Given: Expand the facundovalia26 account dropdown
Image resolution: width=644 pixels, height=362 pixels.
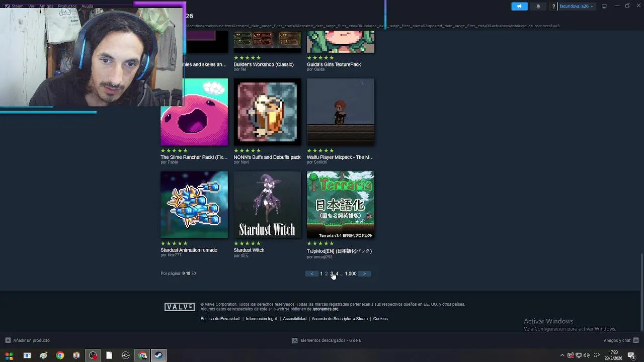Looking at the screenshot, I should tap(577, 7).
